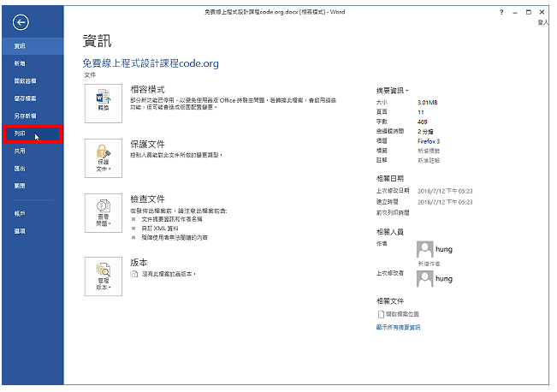Click the 自訂 XML 資料 list item
This screenshot has width=557, height=392.
159,229
